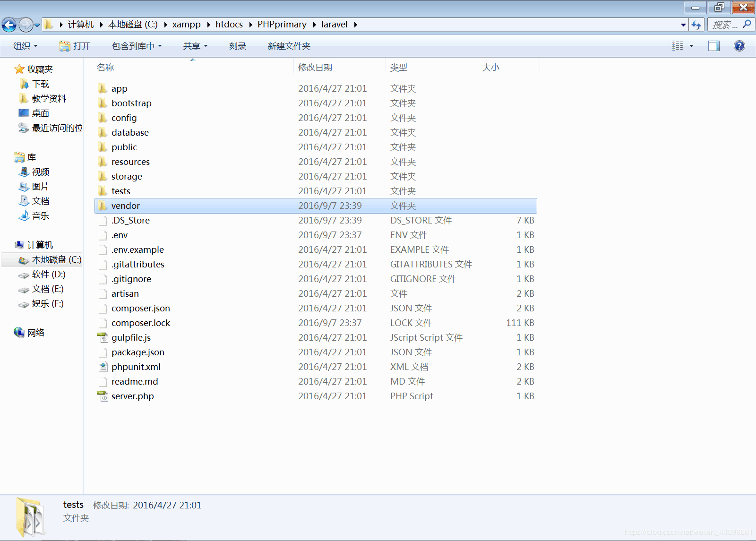The image size is (756, 541).
Task: Expand the 包含到库中 dropdown
Action: coord(137,46)
